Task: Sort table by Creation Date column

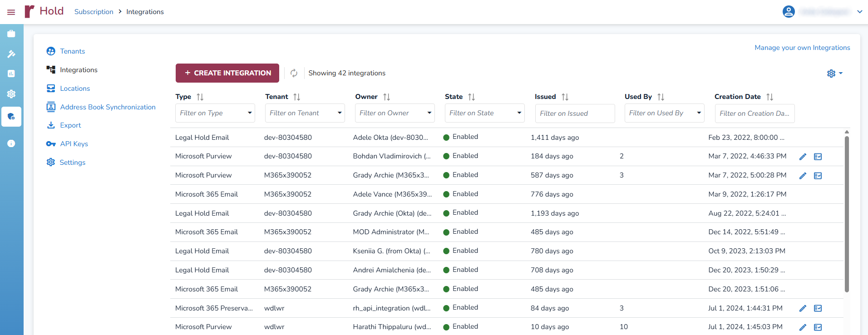Action: [x=769, y=97]
